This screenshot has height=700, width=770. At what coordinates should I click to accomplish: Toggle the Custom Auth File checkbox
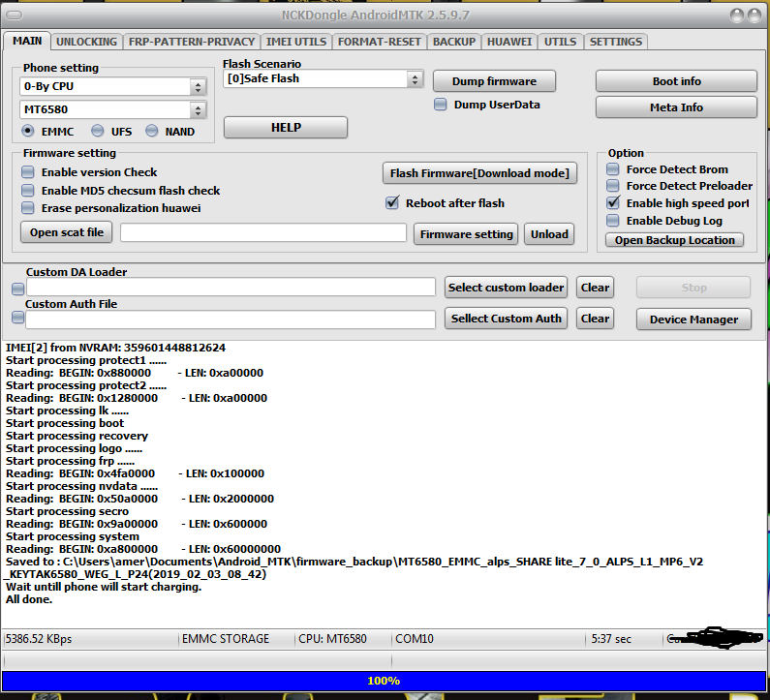pos(18,318)
